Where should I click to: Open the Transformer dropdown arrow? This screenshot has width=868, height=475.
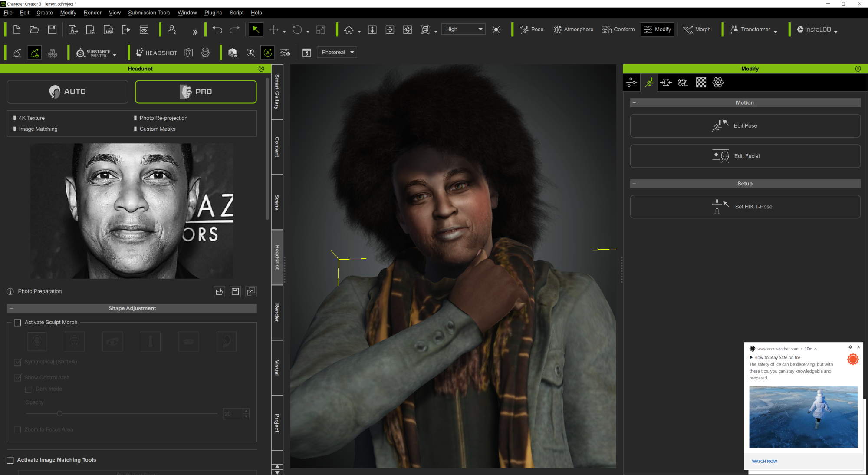click(x=776, y=31)
